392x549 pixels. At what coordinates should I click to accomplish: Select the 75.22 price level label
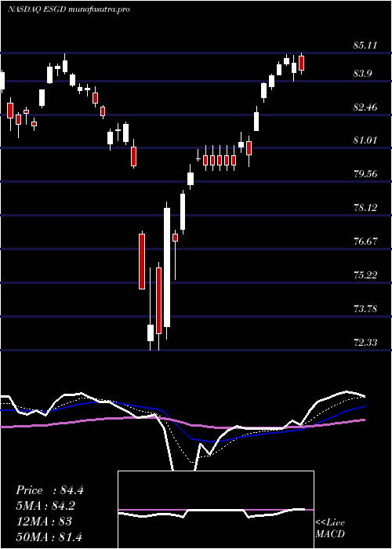tap(365, 275)
